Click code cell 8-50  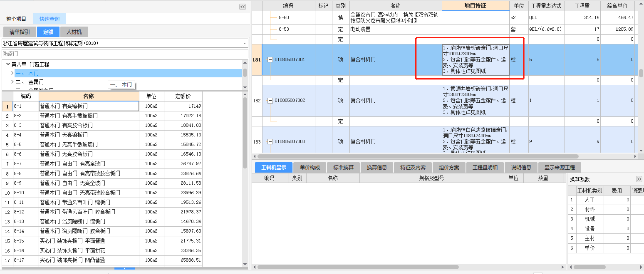288,17
